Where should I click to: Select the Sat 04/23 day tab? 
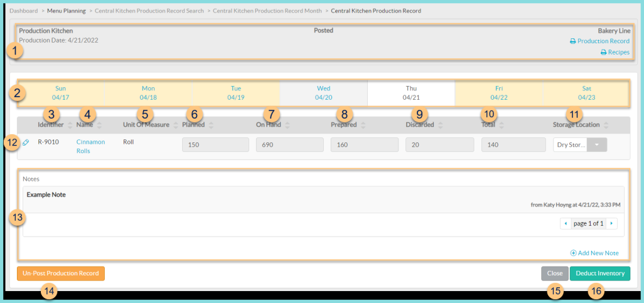(x=586, y=93)
